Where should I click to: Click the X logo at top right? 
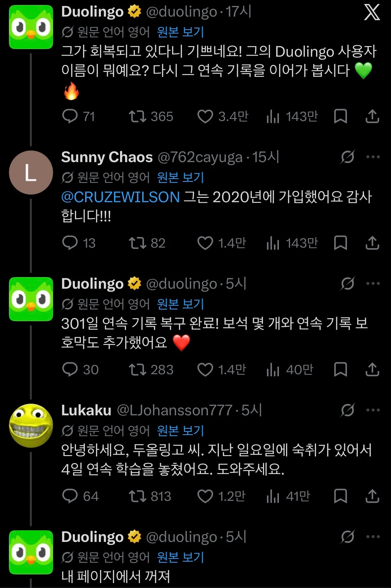point(372,13)
